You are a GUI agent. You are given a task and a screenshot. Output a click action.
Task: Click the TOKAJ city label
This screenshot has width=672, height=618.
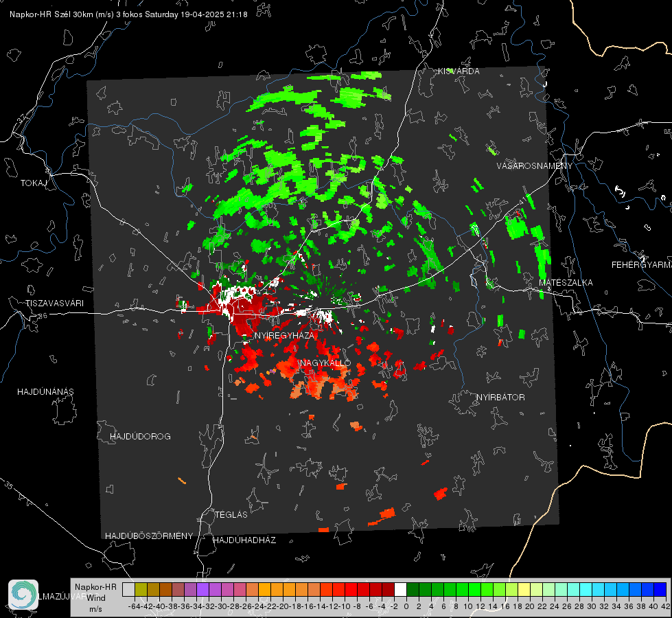tap(34, 183)
